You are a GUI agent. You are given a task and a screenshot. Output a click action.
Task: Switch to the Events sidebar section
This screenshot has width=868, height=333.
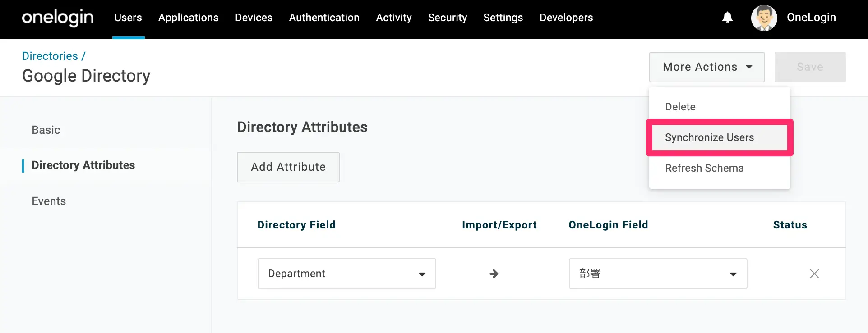49,201
